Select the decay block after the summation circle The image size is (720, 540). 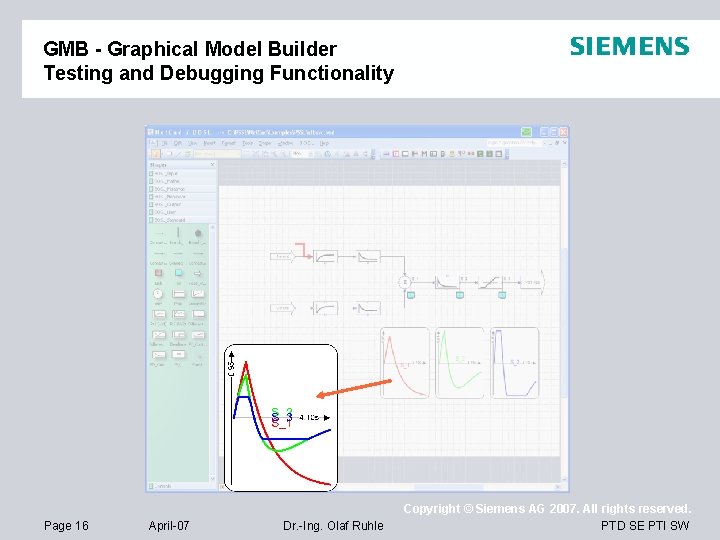(x=447, y=282)
